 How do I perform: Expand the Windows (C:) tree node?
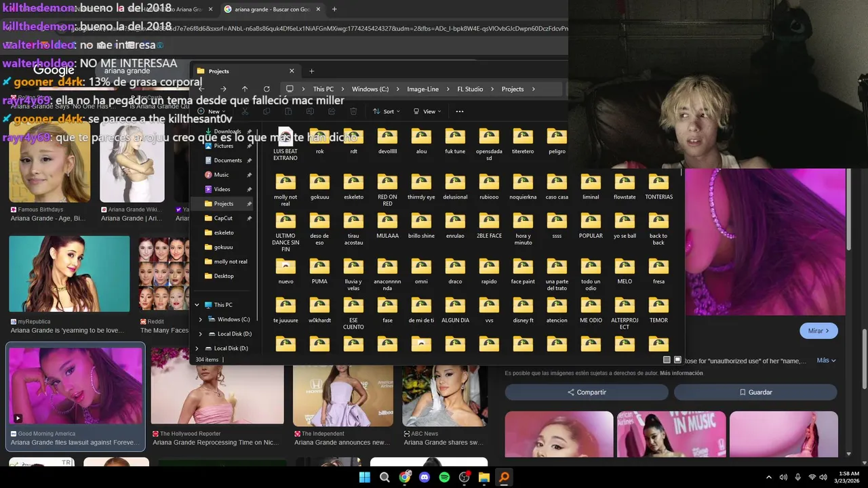200,319
